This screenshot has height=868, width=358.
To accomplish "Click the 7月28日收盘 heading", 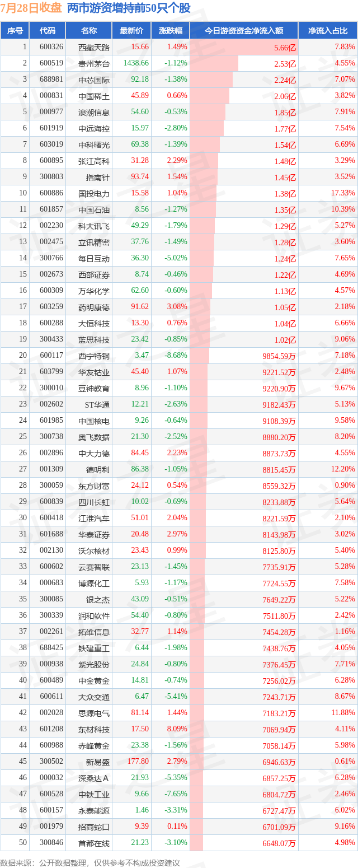I will click(31, 8).
